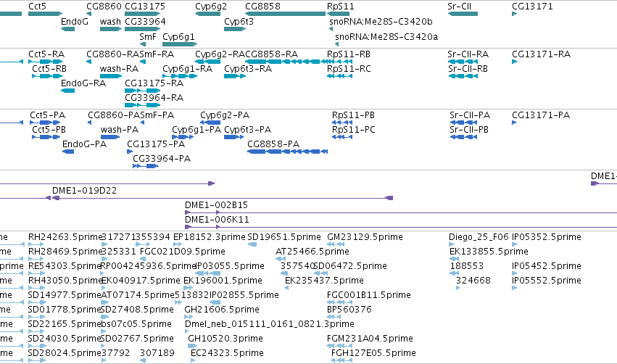The width and height of the screenshot is (617, 364).
Task: Select the FGH127E05.5prime EST label
Action: pyautogui.click(x=373, y=353)
